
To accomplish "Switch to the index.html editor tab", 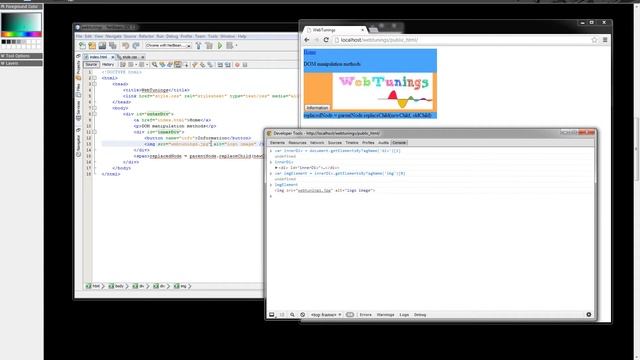I will (x=98, y=57).
